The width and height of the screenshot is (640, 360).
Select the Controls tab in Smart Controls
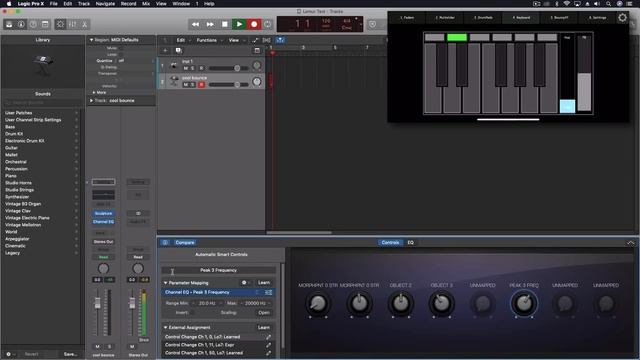click(390, 242)
